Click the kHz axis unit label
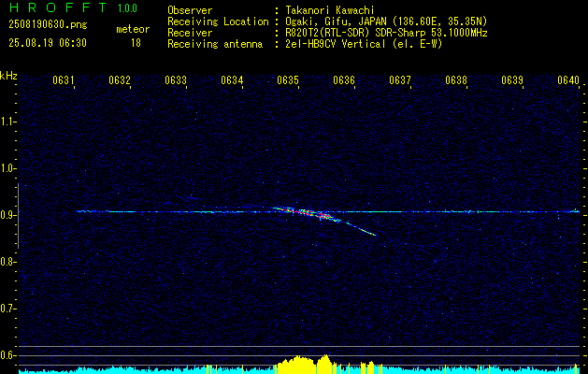588x374 pixels. (x=8, y=76)
